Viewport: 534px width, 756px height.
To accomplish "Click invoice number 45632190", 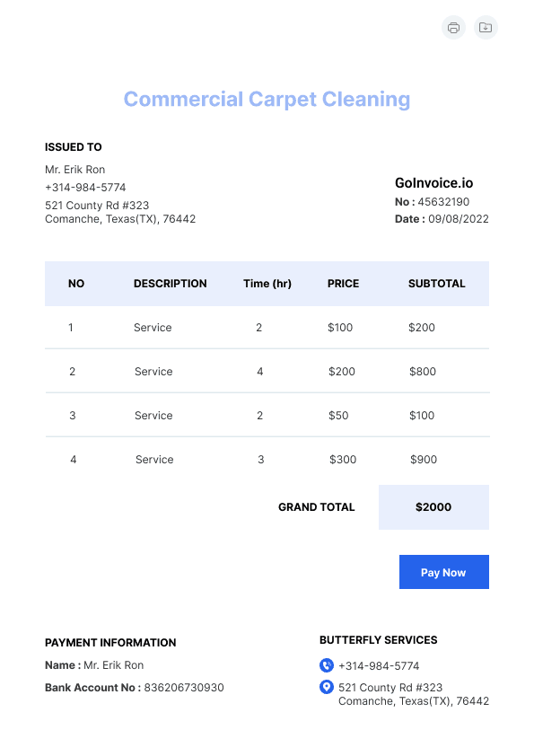I will [443, 202].
